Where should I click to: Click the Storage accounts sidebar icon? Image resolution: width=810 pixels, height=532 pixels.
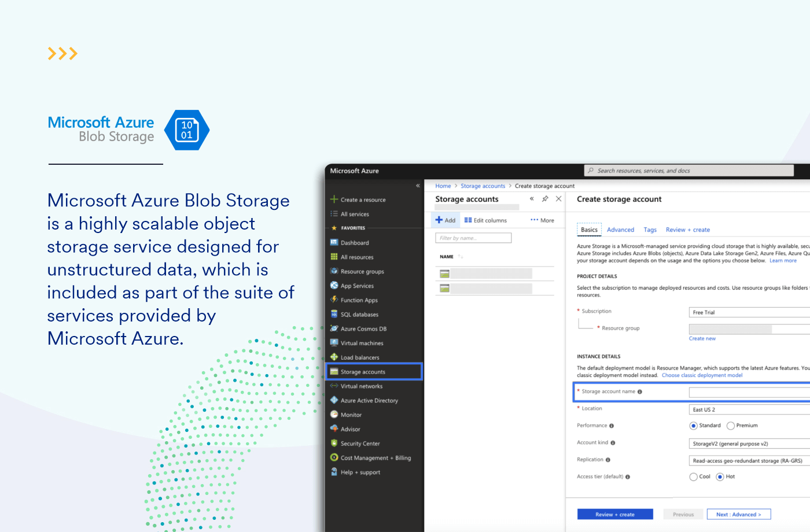point(334,371)
